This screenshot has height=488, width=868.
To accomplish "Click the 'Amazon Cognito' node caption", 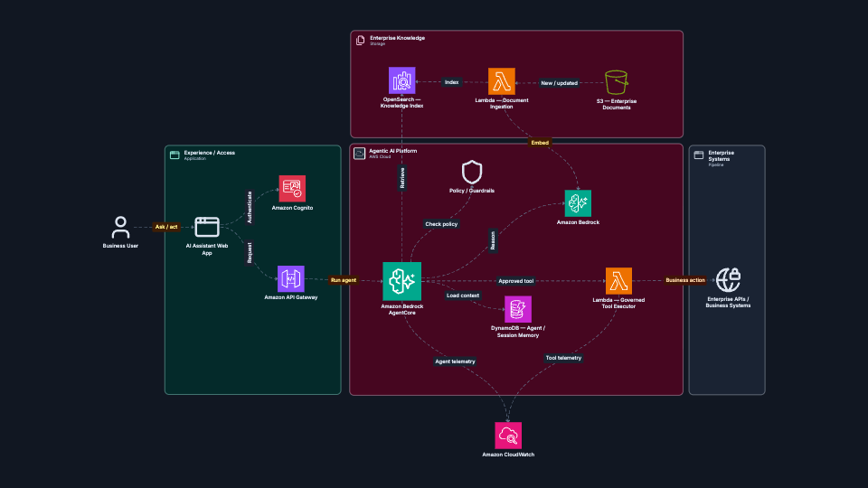I will click(x=292, y=208).
